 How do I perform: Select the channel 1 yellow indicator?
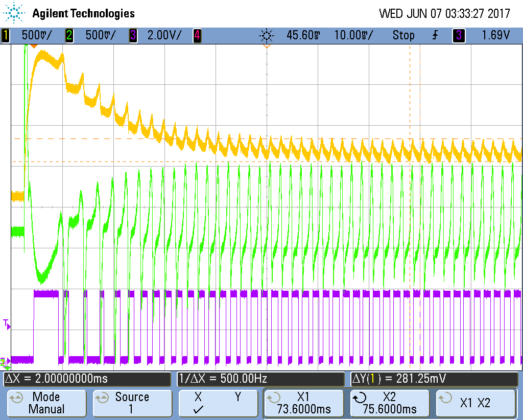(6, 36)
